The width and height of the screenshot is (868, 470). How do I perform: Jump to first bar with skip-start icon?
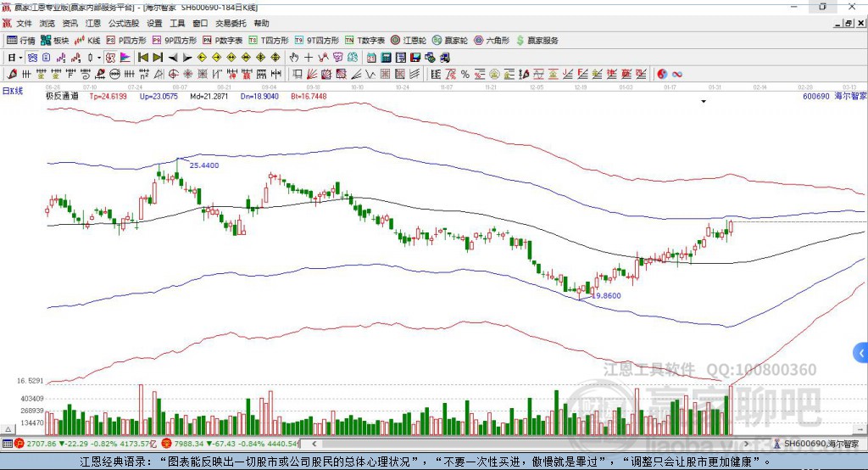pos(143,58)
